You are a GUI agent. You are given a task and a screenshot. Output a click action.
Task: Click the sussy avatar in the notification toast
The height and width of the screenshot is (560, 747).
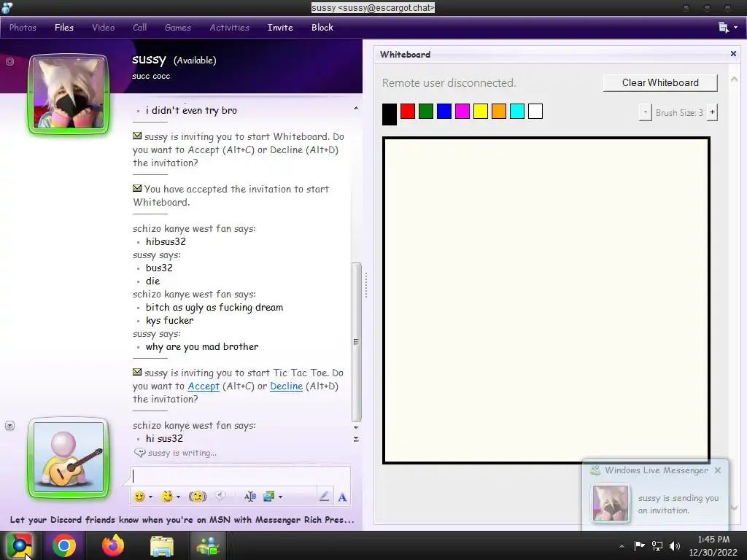pos(611,504)
